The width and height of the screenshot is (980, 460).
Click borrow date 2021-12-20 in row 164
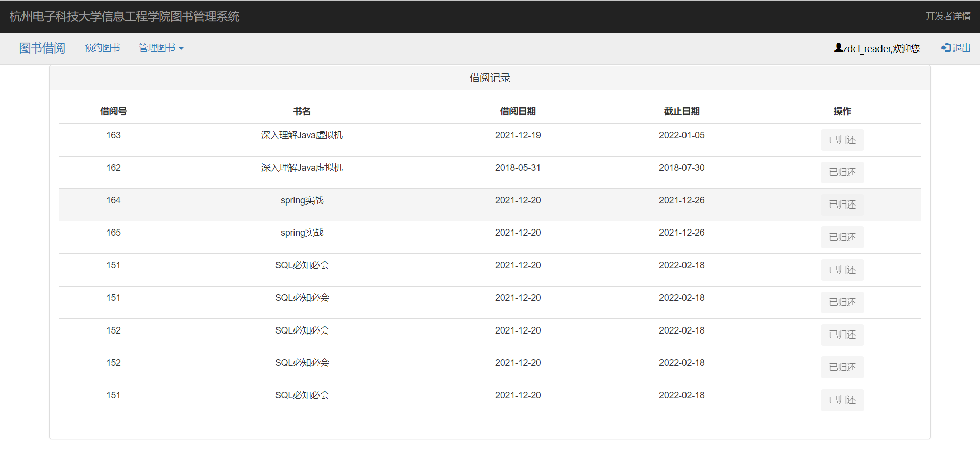point(518,200)
